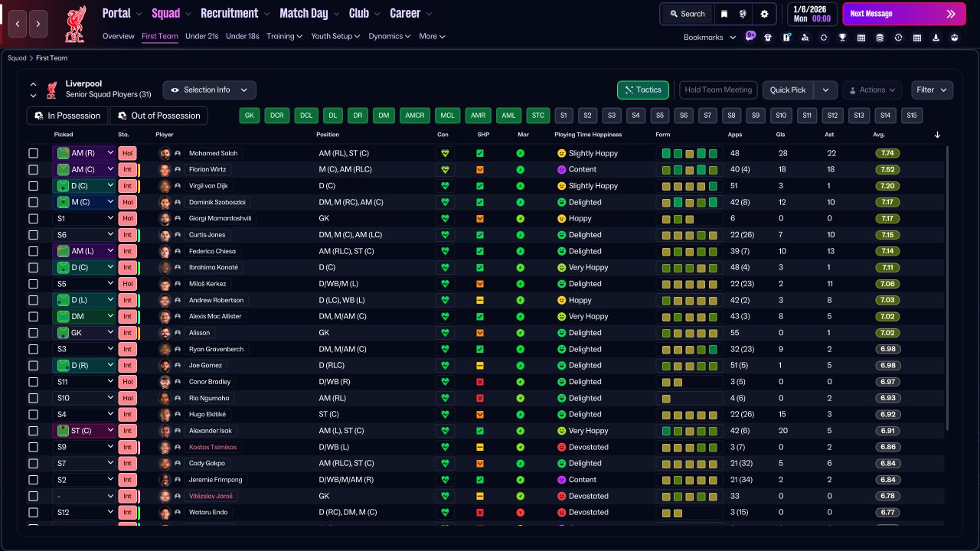Click Mohamed Salah's condition heart icon

444,153
